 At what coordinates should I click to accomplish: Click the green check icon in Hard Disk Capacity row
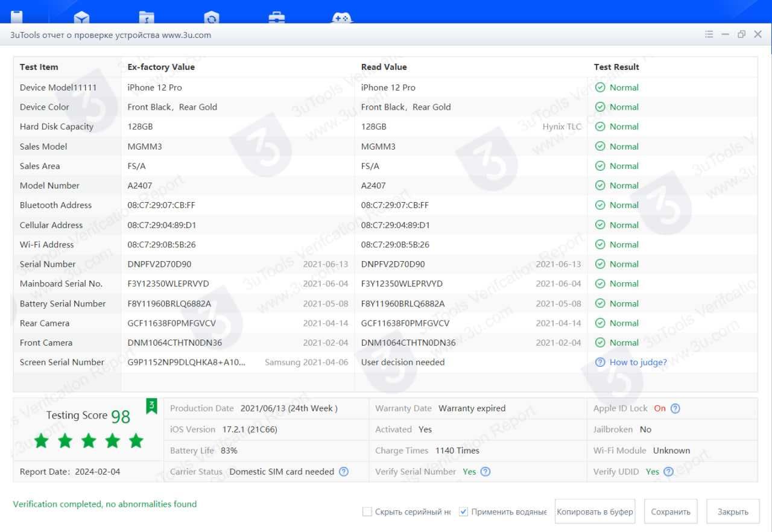coord(600,127)
